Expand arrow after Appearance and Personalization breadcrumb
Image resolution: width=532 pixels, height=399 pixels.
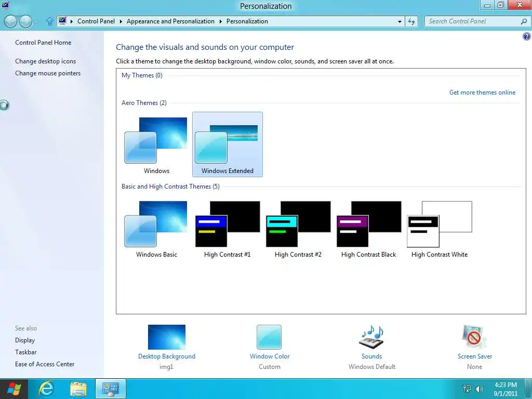(x=220, y=21)
